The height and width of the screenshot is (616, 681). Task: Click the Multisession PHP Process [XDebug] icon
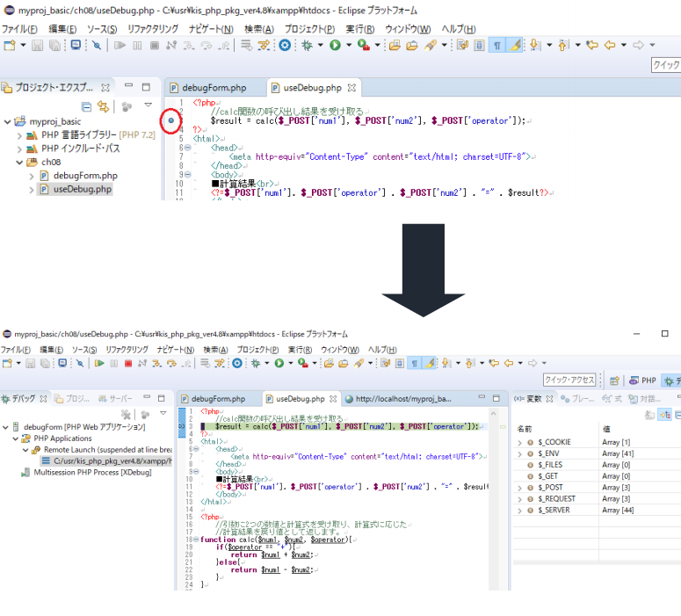[x=25, y=472]
